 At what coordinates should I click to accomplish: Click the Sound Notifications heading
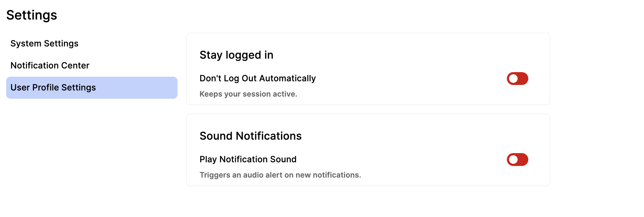(x=250, y=136)
